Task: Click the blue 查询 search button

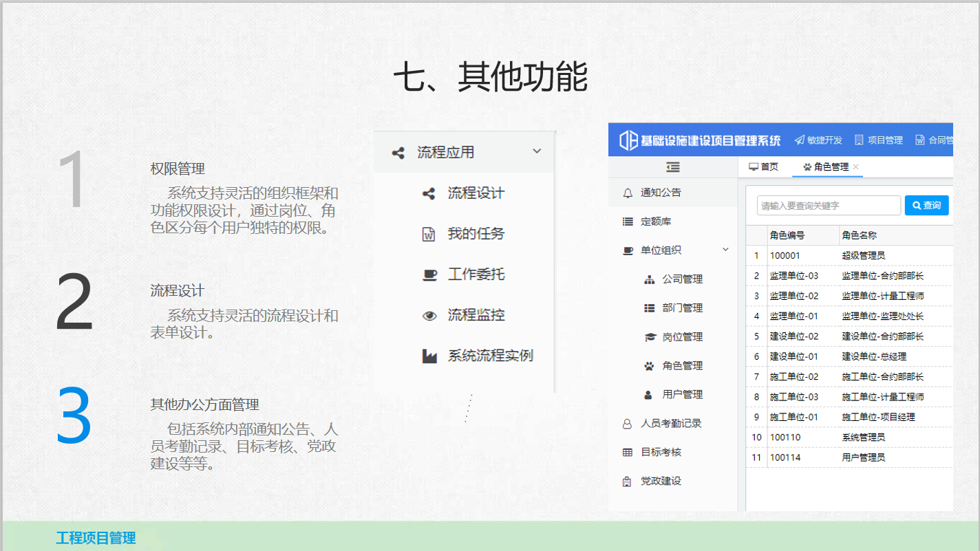Action: [926, 205]
